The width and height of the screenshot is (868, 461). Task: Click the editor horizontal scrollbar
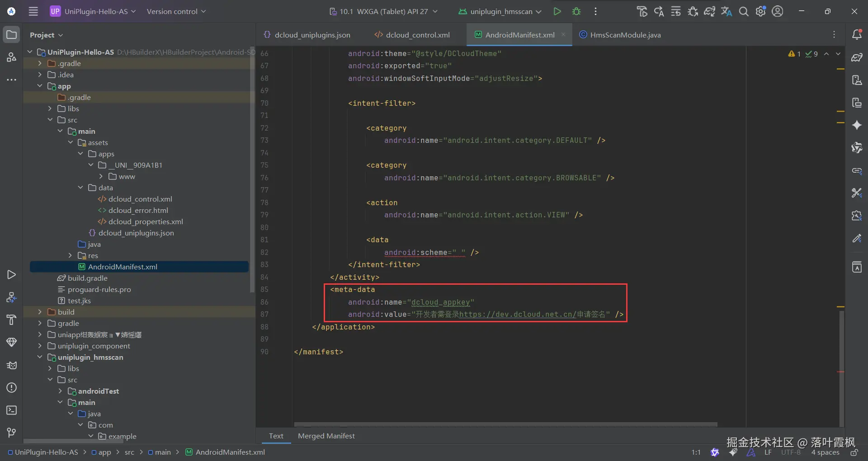pos(505,424)
